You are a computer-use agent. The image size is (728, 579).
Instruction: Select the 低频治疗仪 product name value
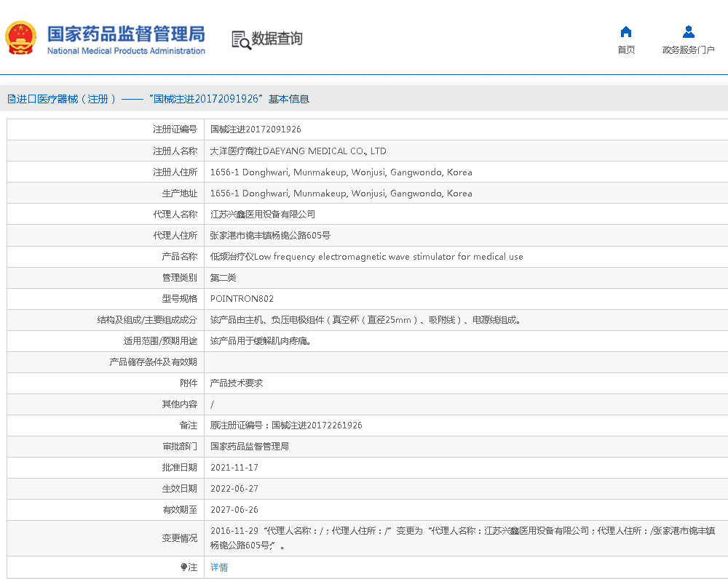tap(367, 257)
